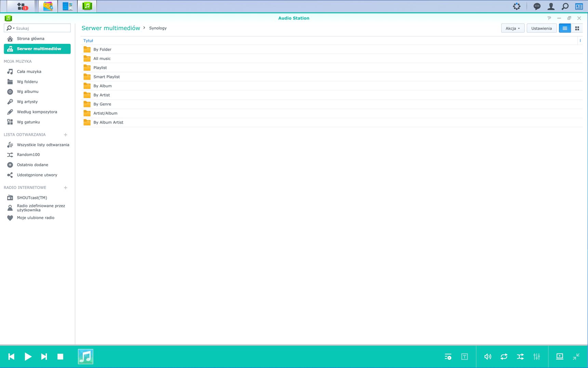588x368 pixels.
Task: Open Wszystkie listy odtwarzania
Action: point(37,145)
